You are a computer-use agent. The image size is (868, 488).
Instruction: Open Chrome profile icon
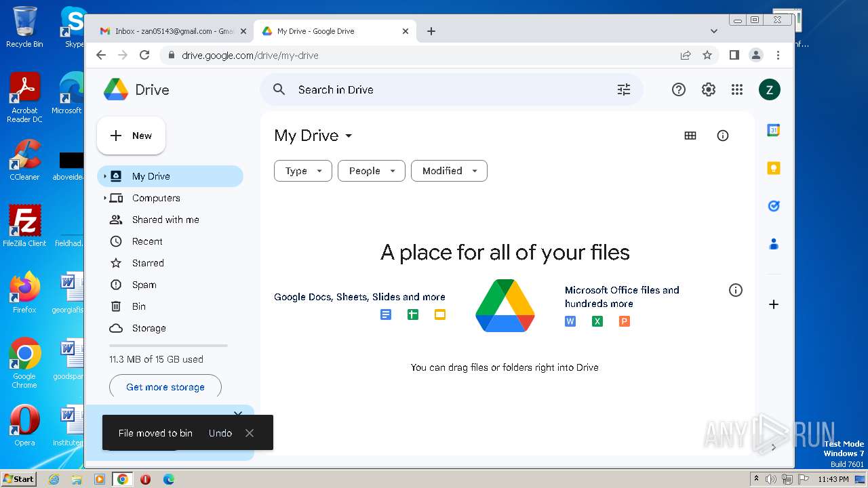coord(756,55)
